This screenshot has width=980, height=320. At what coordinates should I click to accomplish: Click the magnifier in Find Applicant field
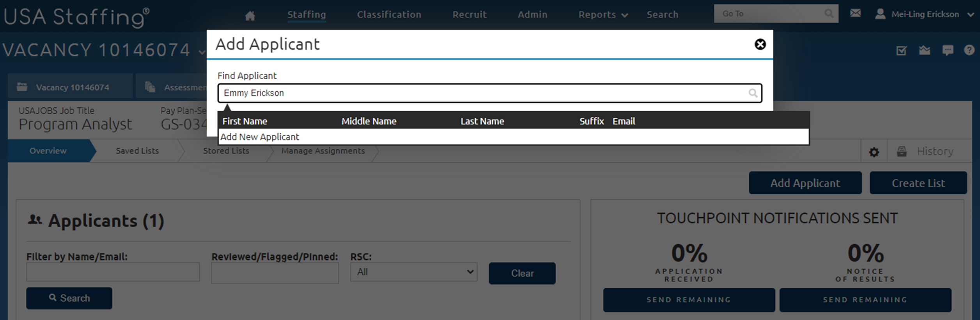[753, 93]
